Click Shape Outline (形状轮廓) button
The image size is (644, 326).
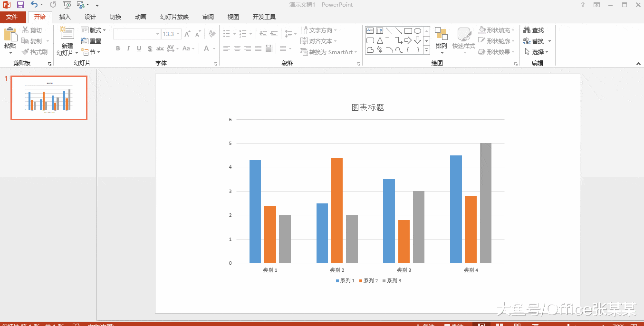point(497,41)
